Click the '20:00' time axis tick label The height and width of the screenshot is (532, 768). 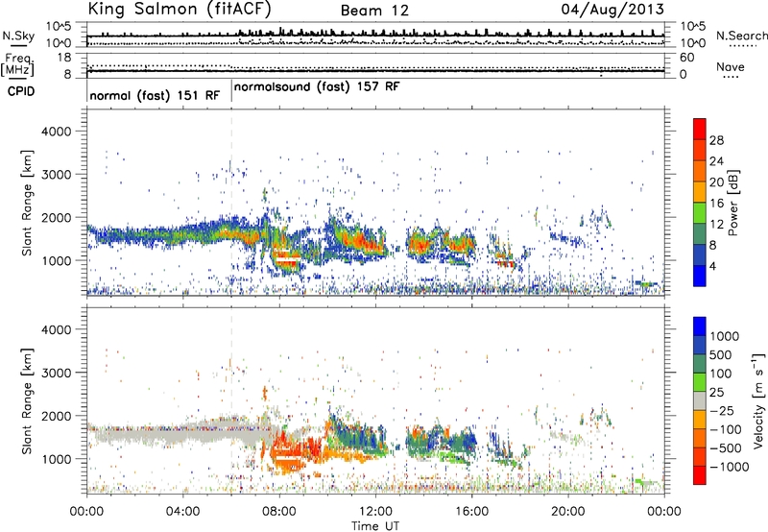click(568, 512)
